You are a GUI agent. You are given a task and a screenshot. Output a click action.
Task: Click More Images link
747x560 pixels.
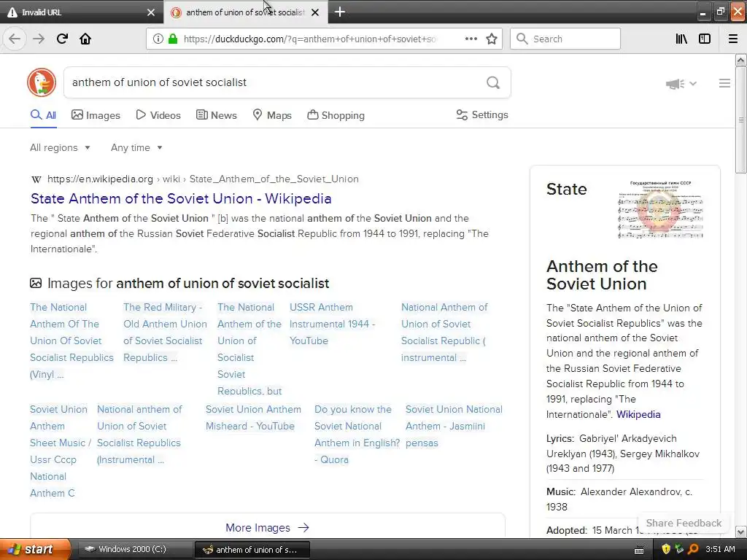(x=267, y=528)
